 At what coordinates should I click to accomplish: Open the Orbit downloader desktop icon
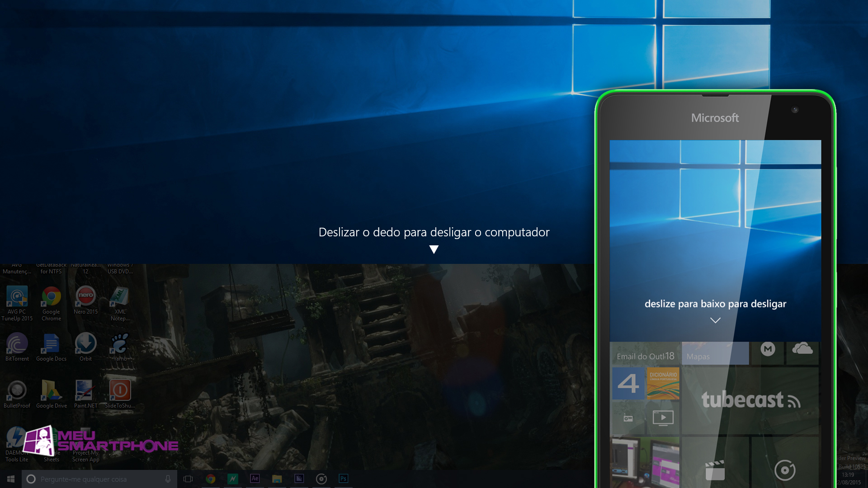click(85, 347)
